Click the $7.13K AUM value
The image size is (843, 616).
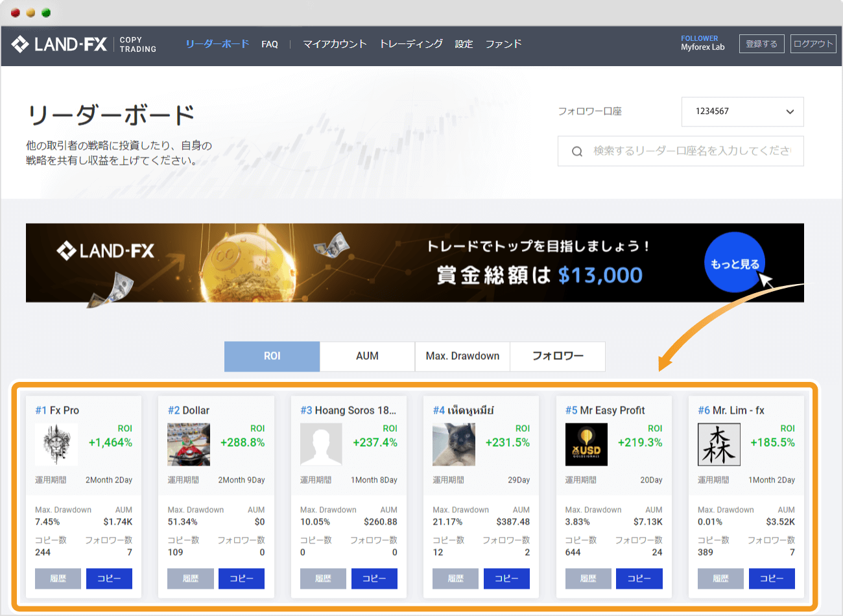point(648,522)
